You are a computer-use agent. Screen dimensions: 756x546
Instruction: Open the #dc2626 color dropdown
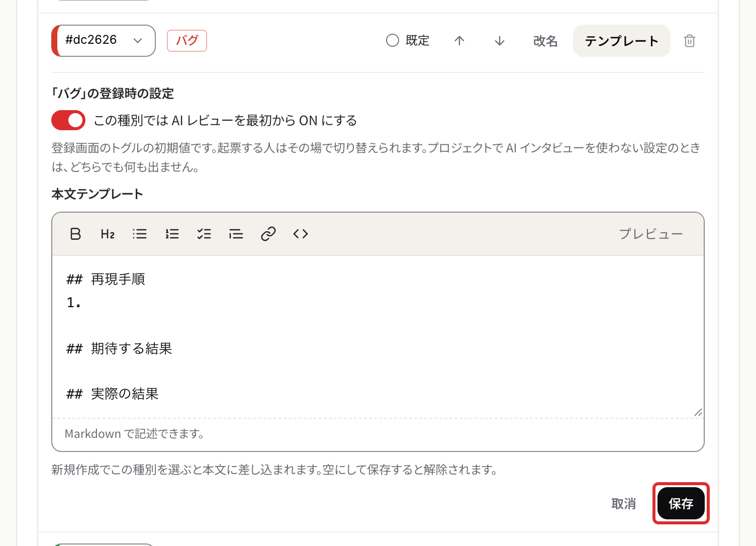click(x=104, y=41)
